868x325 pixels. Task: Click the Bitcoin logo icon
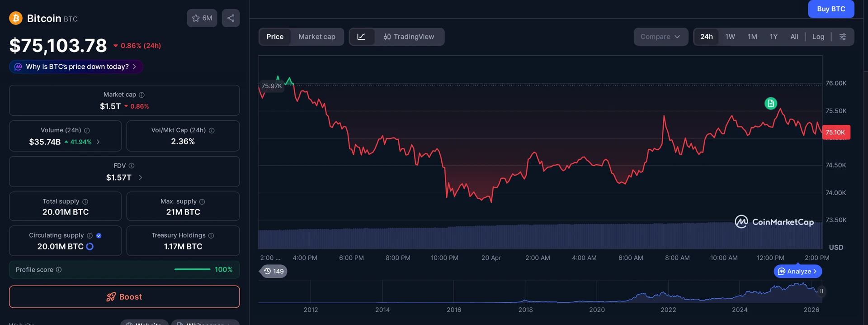[x=16, y=18]
